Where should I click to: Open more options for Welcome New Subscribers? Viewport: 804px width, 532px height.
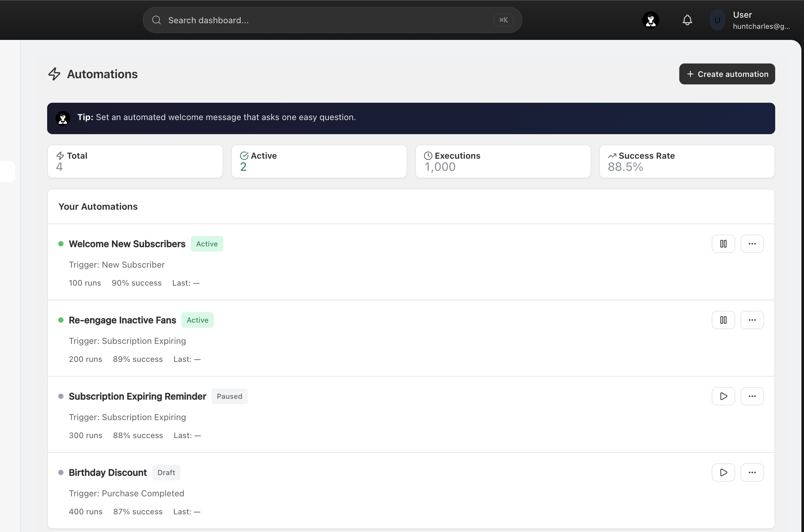752,244
